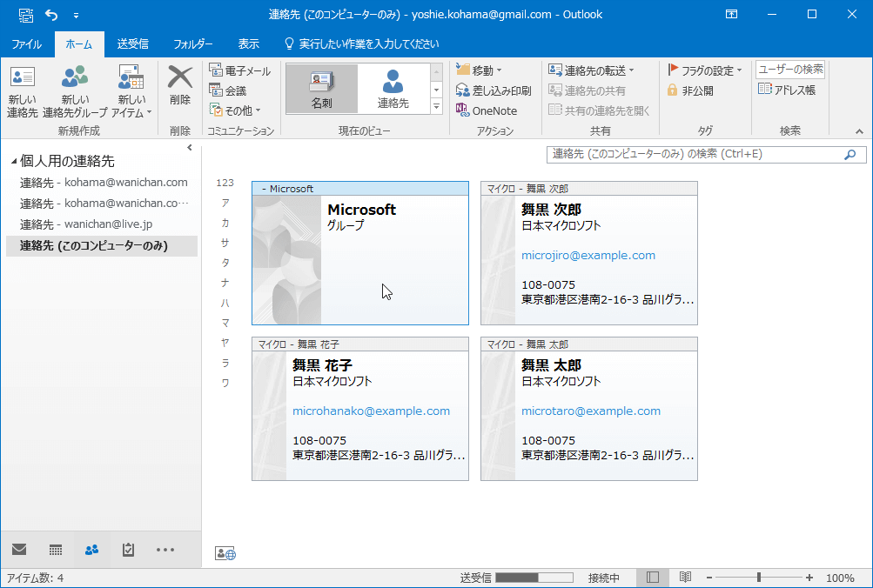Switch to normal view in status bar
This screenshot has height=588, width=873.
coord(653,578)
